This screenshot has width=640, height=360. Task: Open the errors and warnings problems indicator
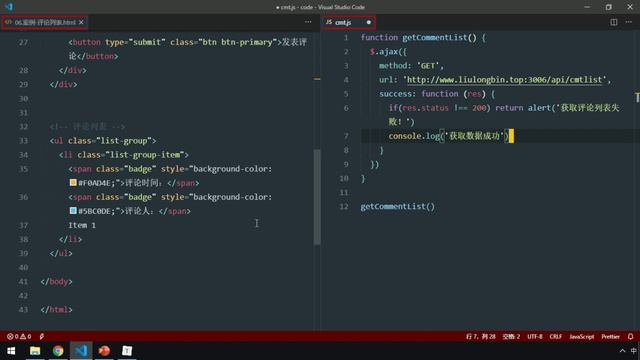tap(19, 336)
